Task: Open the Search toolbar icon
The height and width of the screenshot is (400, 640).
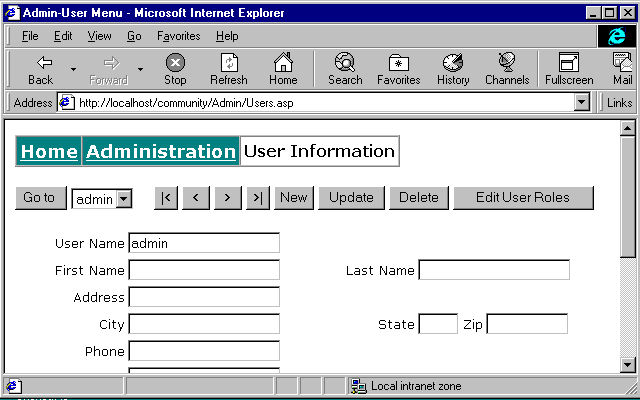Action: point(345,62)
